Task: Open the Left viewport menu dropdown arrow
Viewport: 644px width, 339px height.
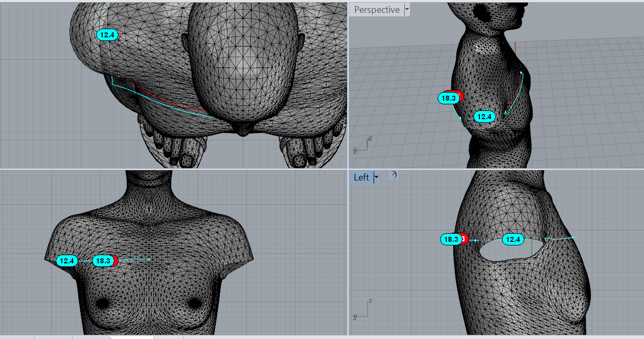Action: tap(376, 177)
